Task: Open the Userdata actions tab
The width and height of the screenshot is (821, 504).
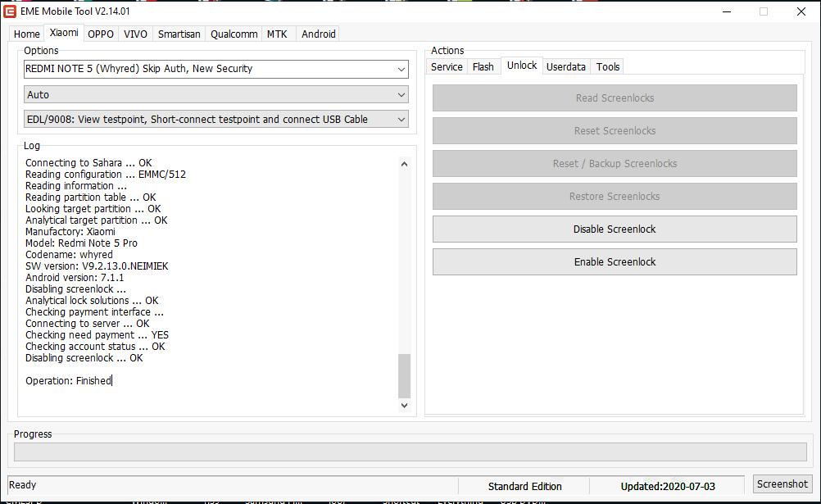Action: click(566, 66)
